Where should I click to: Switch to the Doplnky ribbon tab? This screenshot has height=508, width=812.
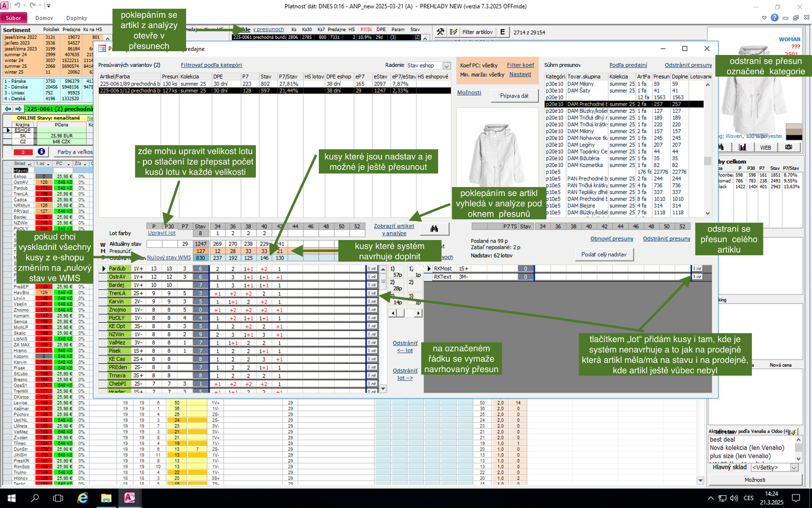77,18
